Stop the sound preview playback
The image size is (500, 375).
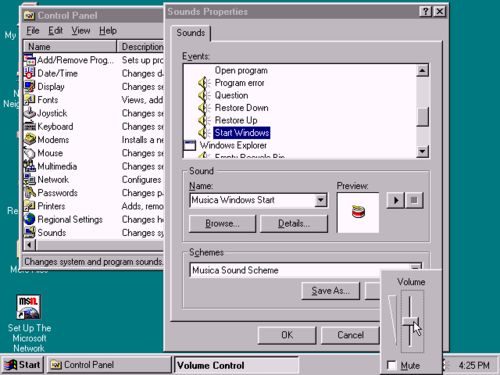tap(414, 200)
